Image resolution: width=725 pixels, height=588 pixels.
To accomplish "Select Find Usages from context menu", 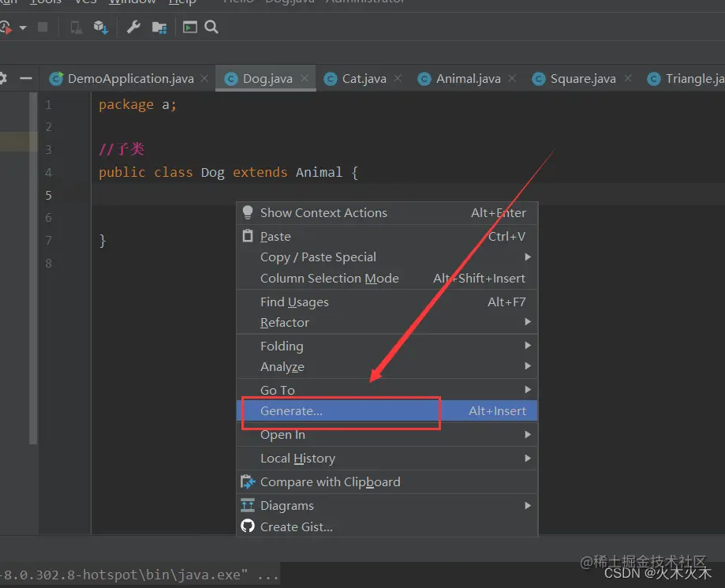I will (387, 301).
